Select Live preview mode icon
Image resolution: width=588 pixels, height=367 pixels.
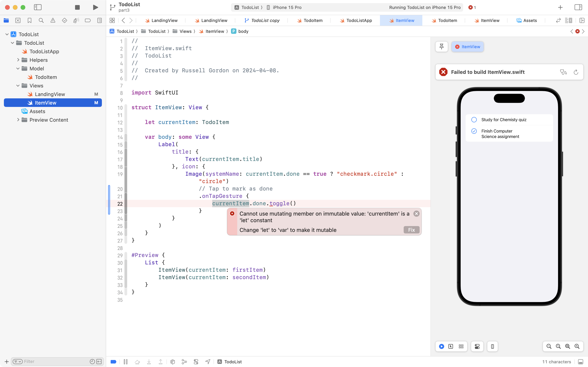click(442, 346)
